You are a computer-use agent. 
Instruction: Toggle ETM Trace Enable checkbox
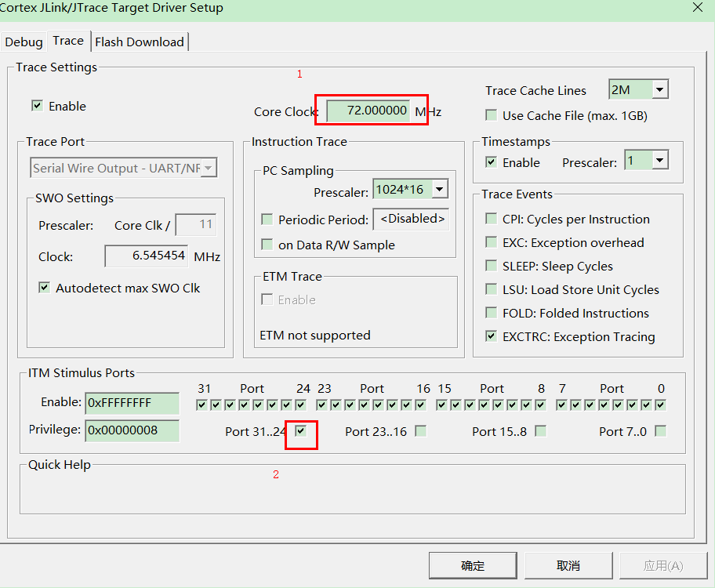coord(267,299)
